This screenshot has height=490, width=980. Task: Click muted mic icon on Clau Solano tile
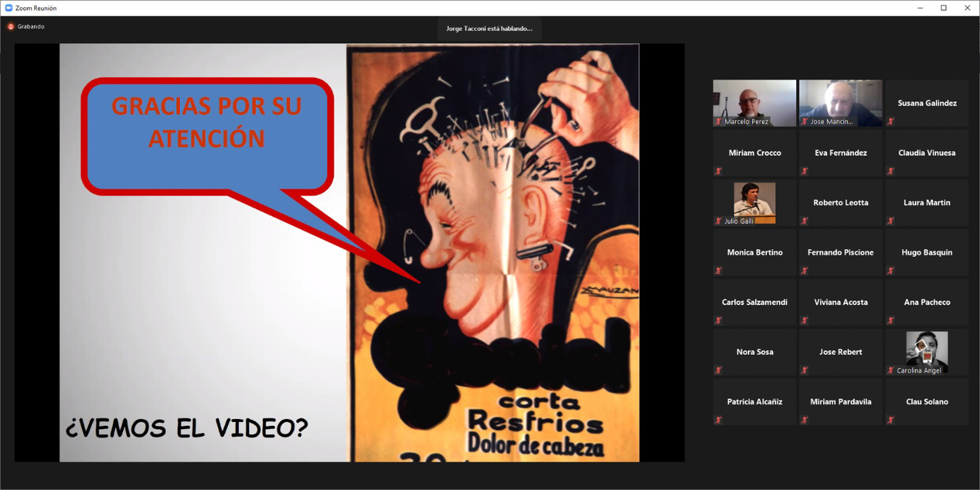point(891,420)
